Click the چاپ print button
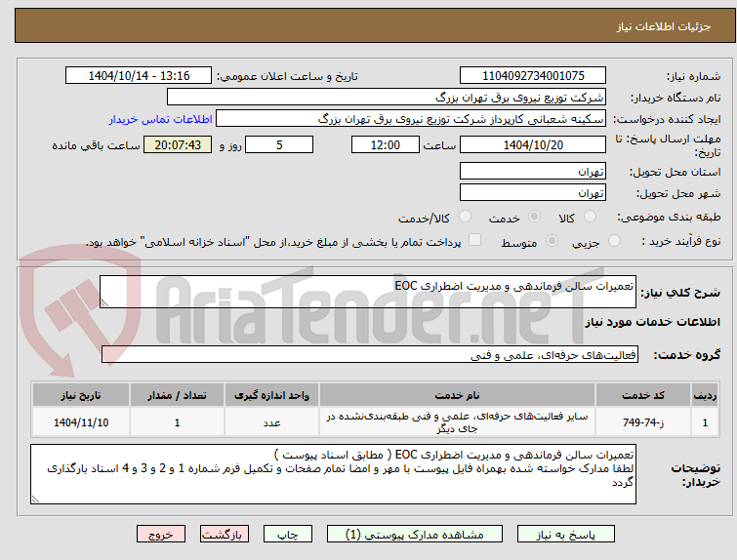 pyautogui.click(x=288, y=535)
